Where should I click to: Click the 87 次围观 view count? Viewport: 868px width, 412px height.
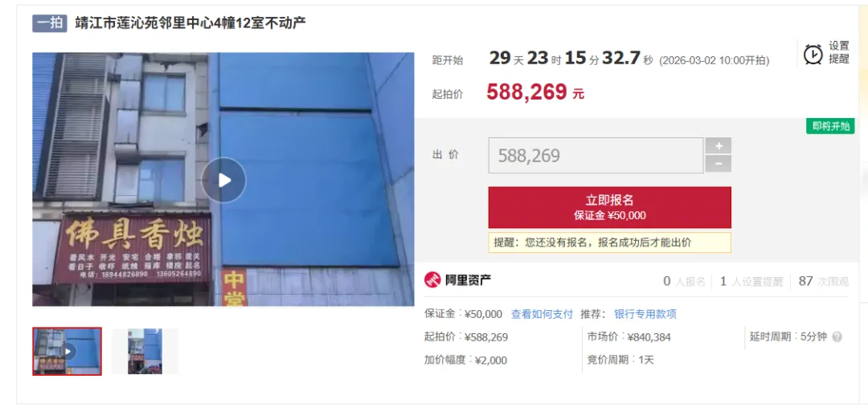point(823,281)
